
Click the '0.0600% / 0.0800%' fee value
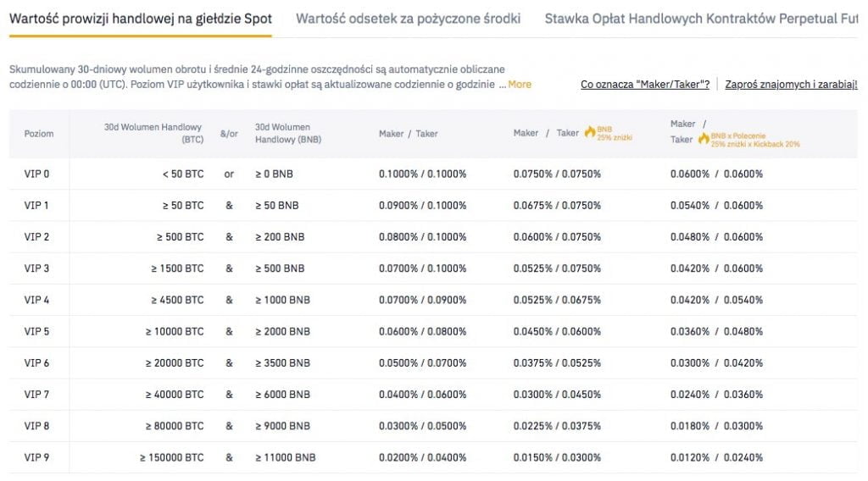[x=422, y=331]
